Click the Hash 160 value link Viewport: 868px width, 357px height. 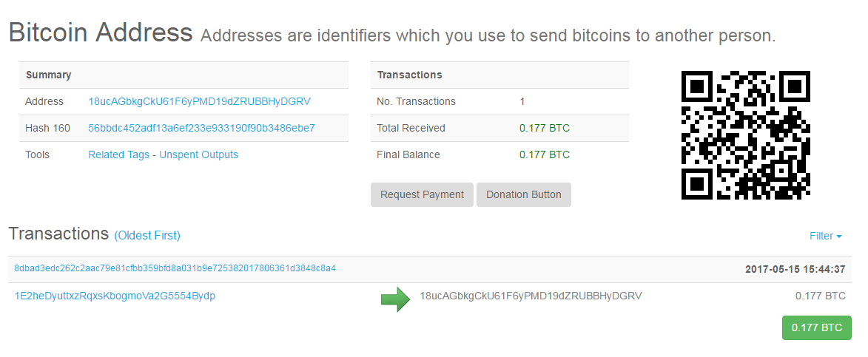click(x=201, y=128)
